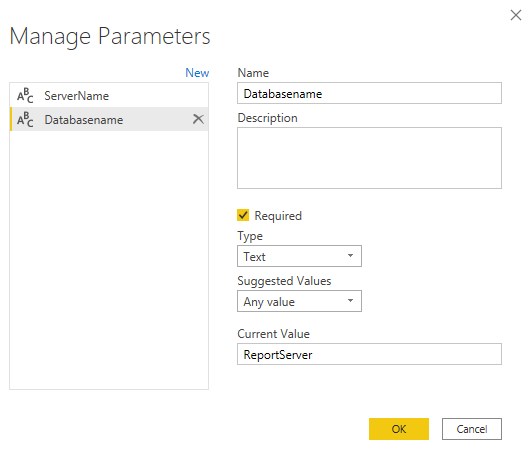Confirm with the OK button

tap(399, 429)
